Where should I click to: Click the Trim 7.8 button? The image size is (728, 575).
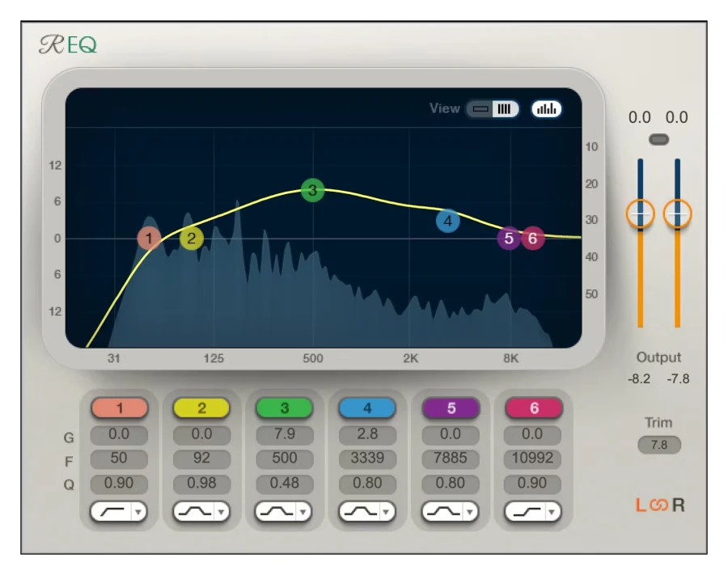tap(658, 445)
